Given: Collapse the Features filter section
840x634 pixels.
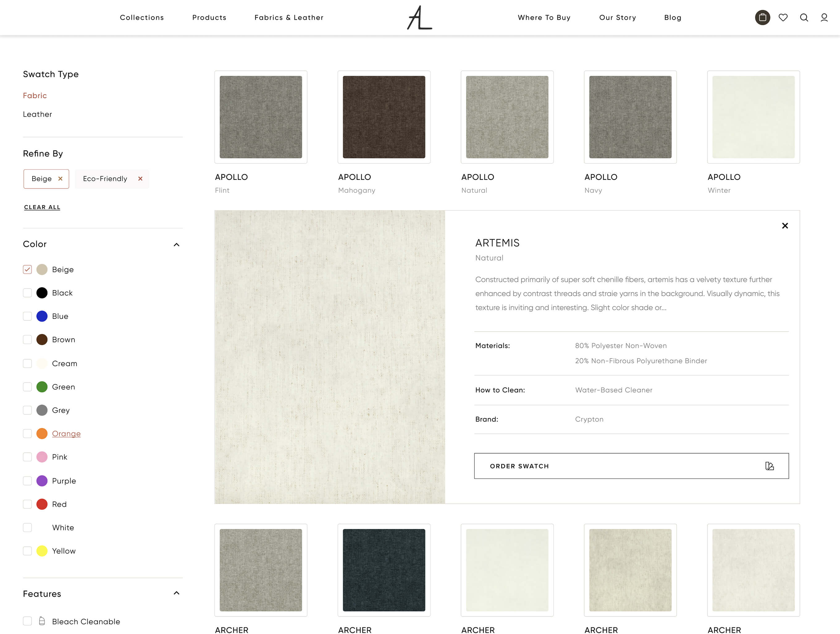Looking at the screenshot, I should pos(176,593).
